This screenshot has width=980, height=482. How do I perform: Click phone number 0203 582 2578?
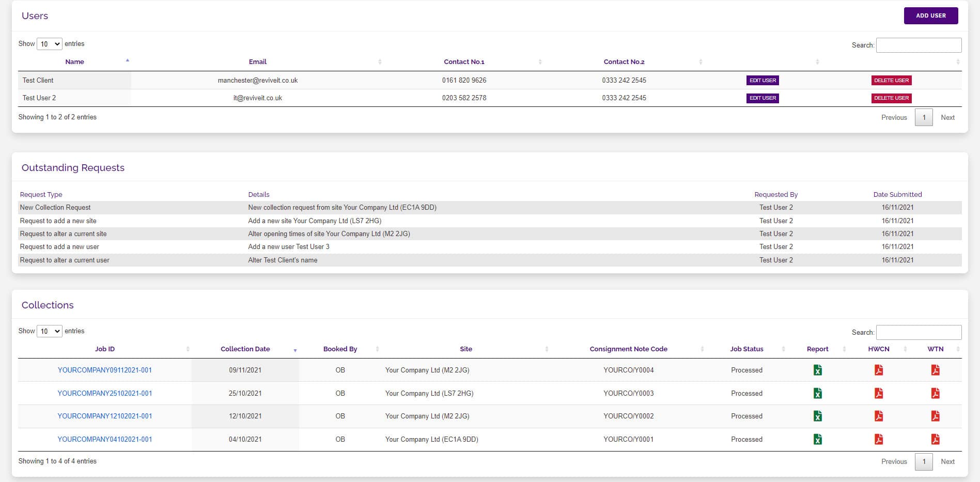coord(464,98)
